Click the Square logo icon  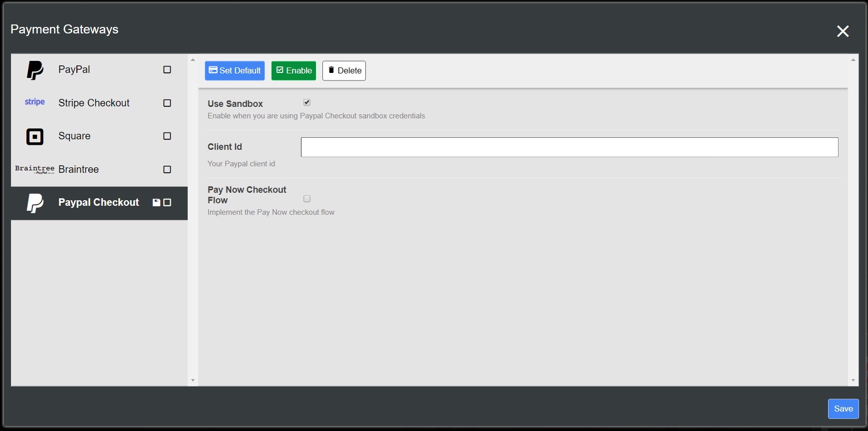(35, 136)
